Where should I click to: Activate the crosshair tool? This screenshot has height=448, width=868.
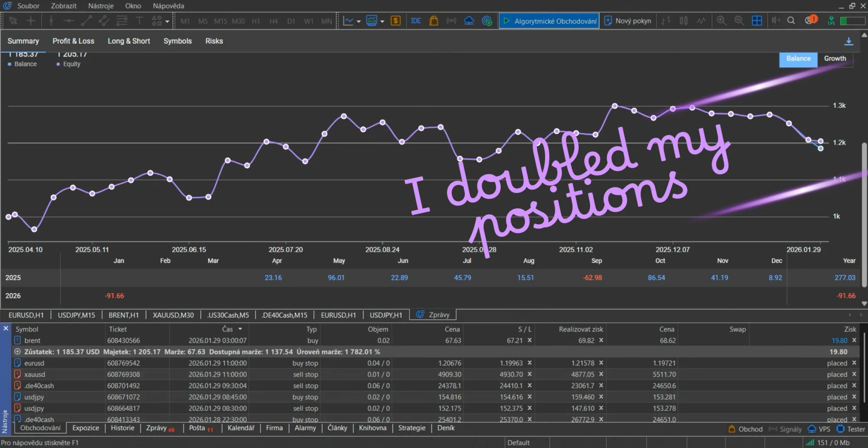31,21
